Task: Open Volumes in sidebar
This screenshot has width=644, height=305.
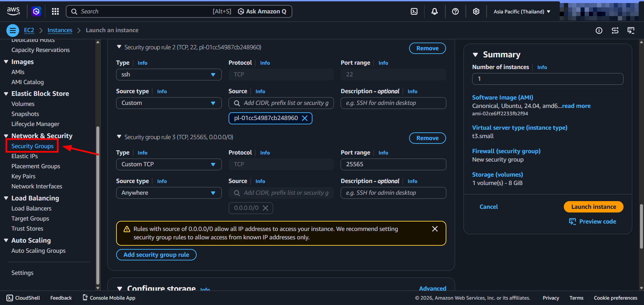Action: [x=23, y=104]
